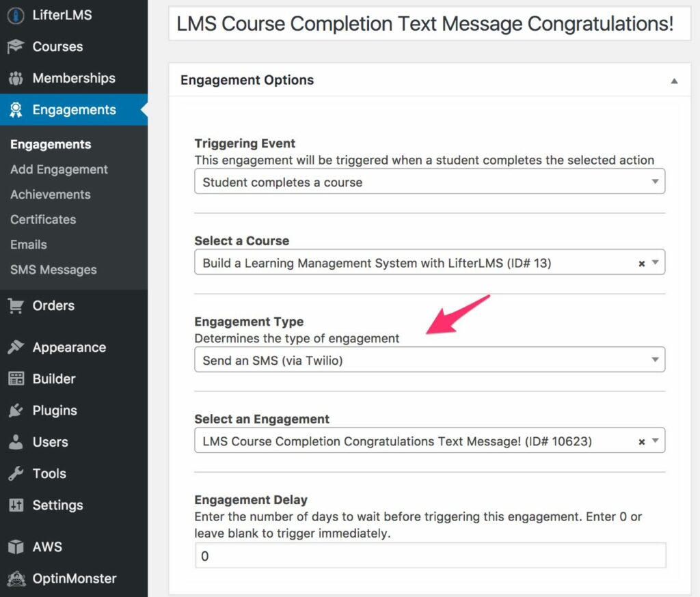Click the Add Engagement link
This screenshot has height=597, width=700.
(59, 169)
